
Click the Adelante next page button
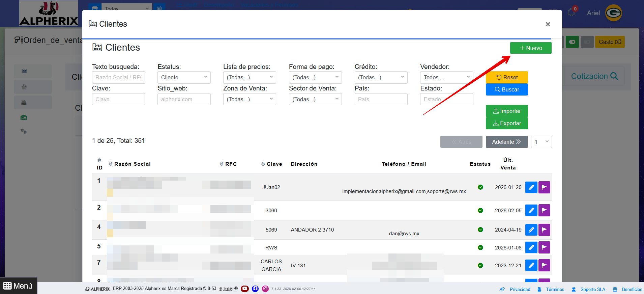point(507,142)
